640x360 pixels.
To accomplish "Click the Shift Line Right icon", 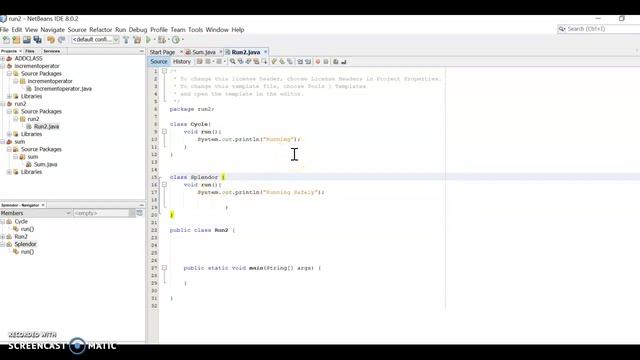I will [x=308, y=62].
